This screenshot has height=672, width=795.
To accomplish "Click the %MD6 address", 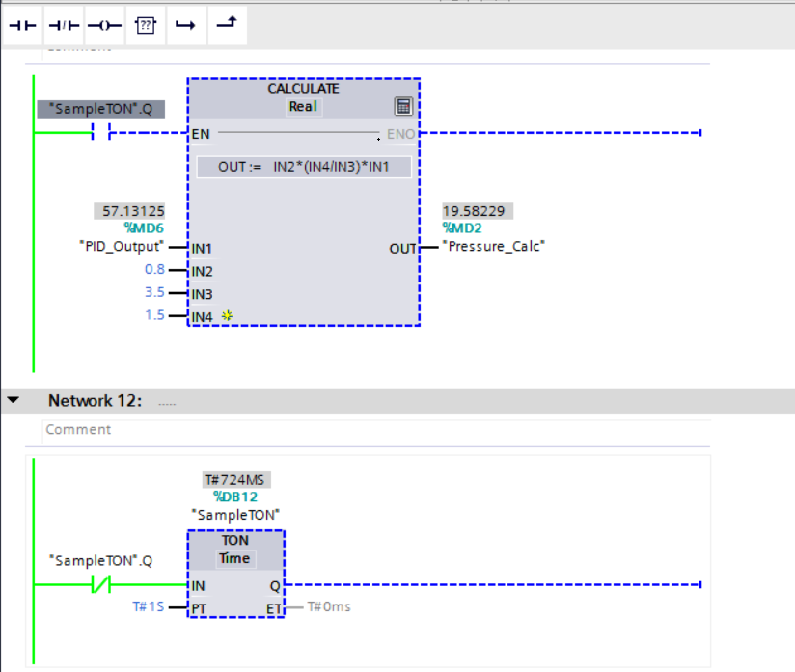I will coord(144,228).
